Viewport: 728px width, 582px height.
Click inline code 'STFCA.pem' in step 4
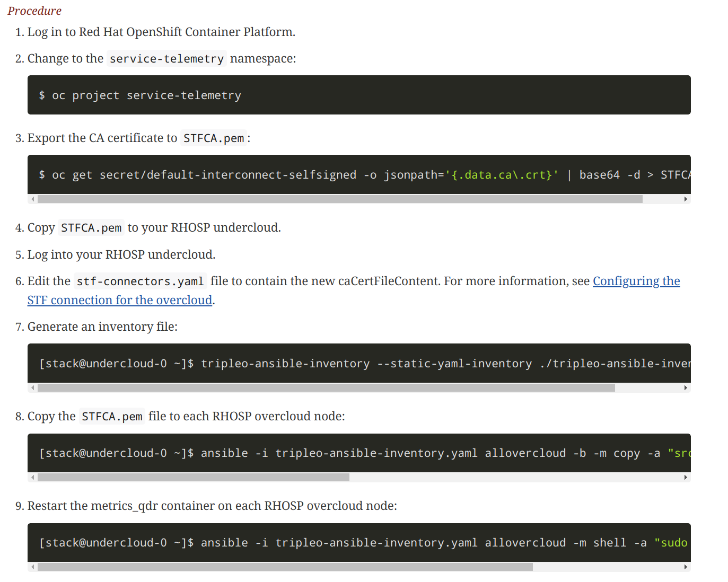91,227
